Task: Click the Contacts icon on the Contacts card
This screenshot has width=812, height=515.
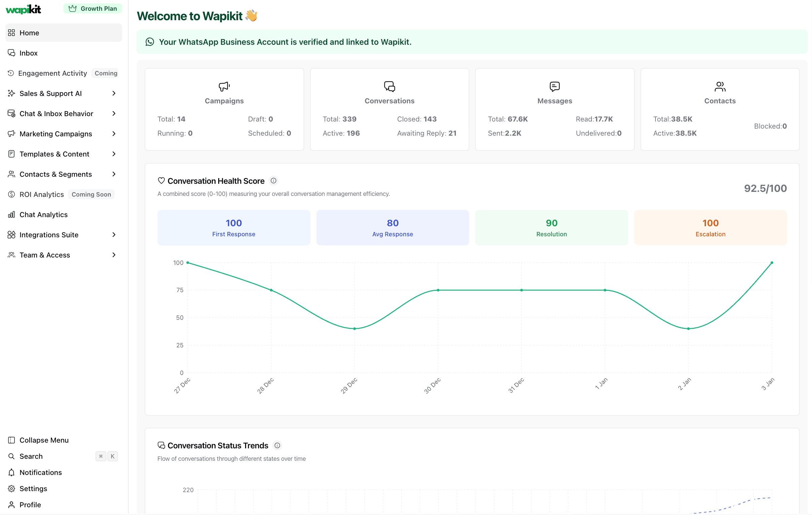Action: click(x=720, y=87)
